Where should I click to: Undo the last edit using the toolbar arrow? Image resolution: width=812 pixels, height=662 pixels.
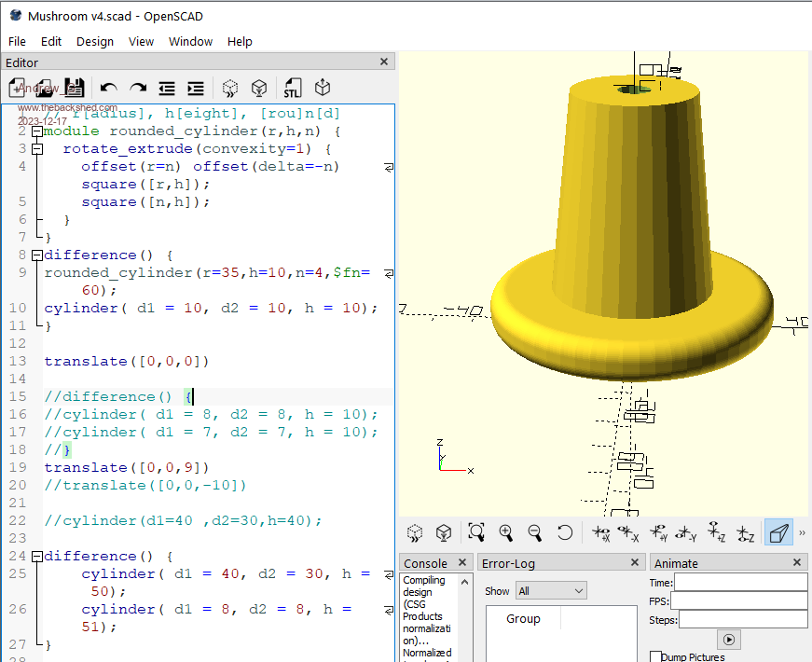(x=108, y=89)
